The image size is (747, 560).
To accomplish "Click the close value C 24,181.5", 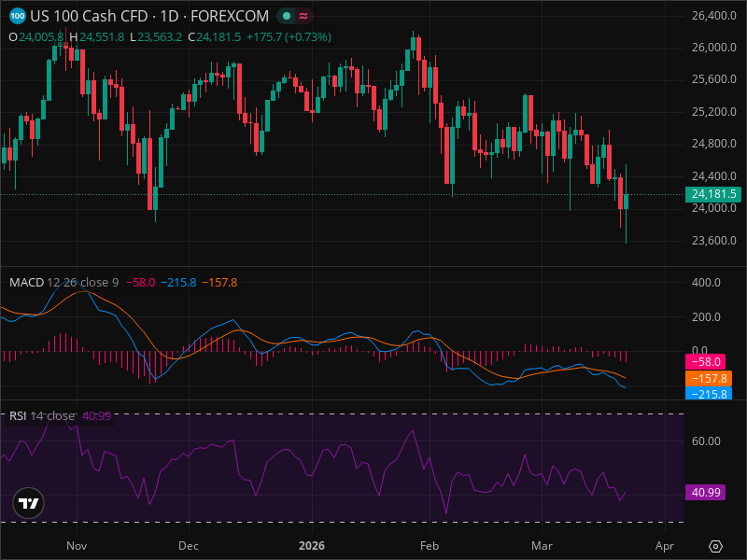I will [215, 37].
